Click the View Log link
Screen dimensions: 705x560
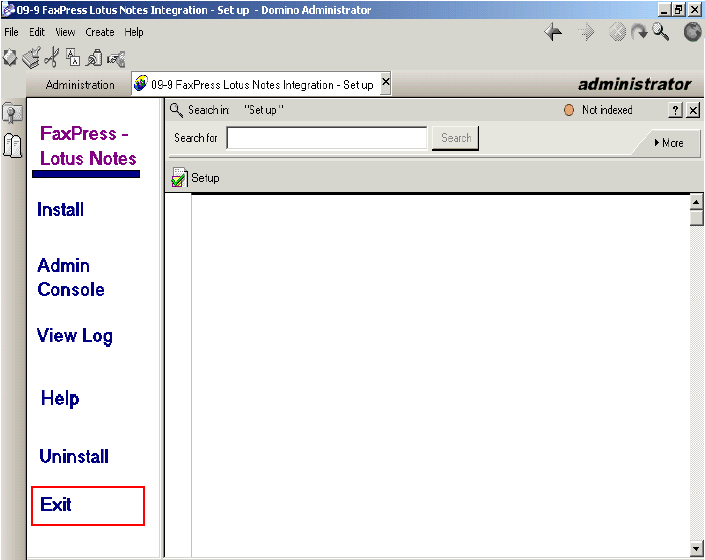75,336
